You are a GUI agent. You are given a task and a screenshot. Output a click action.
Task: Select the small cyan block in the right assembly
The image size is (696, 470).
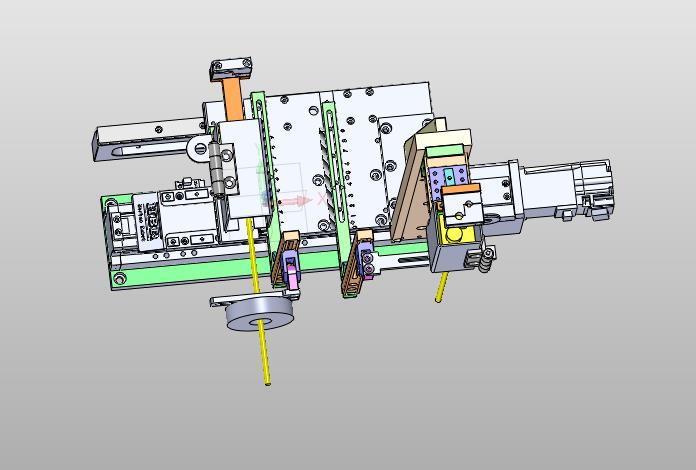click(x=451, y=177)
